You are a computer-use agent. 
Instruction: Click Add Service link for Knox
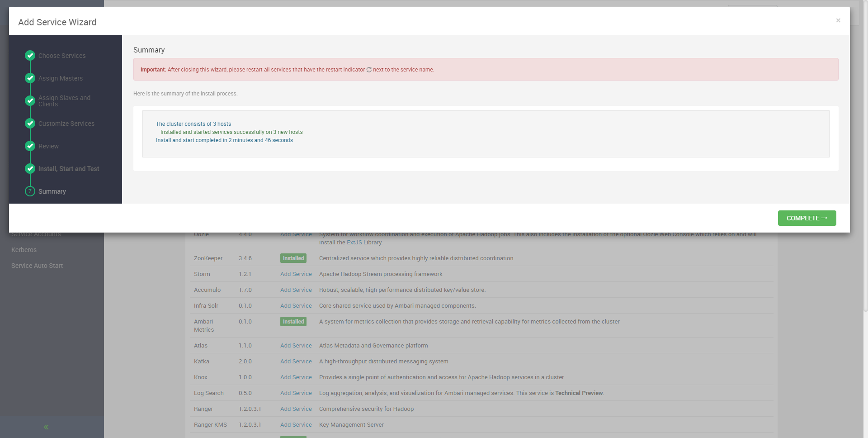pyautogui.click(x=296, y=377)
